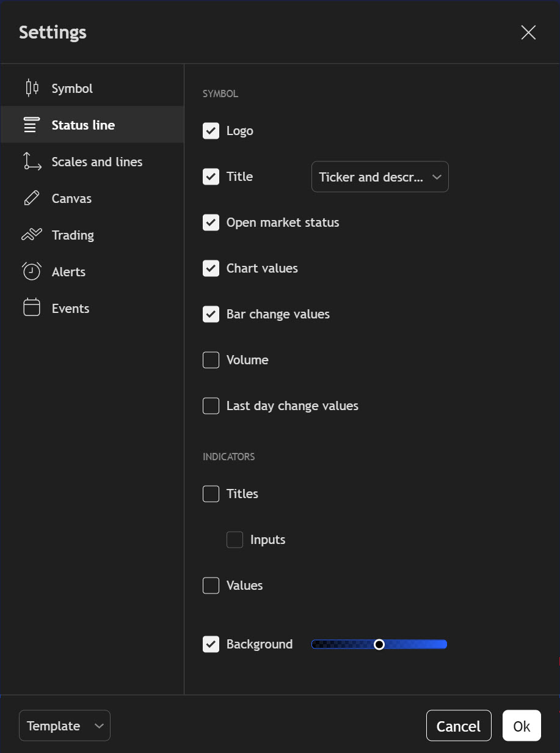The image size is (560, 753).
Task: Click the candlestick Symbol icon in sidebar
Action: (x=32, y=88)
